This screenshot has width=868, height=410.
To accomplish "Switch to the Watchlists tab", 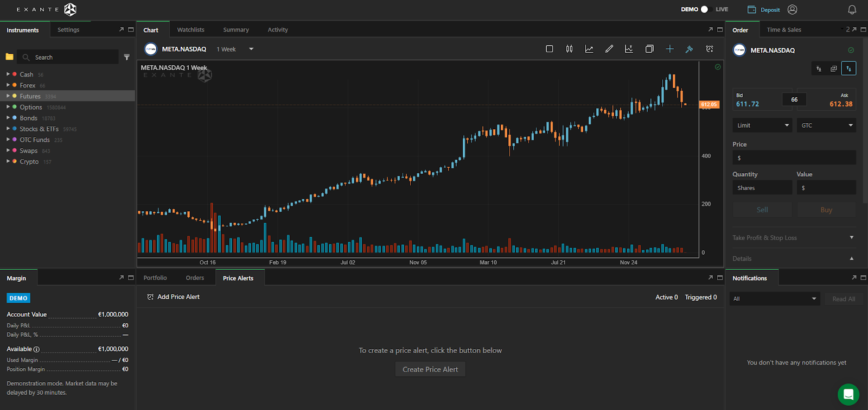I will point(190,30).
